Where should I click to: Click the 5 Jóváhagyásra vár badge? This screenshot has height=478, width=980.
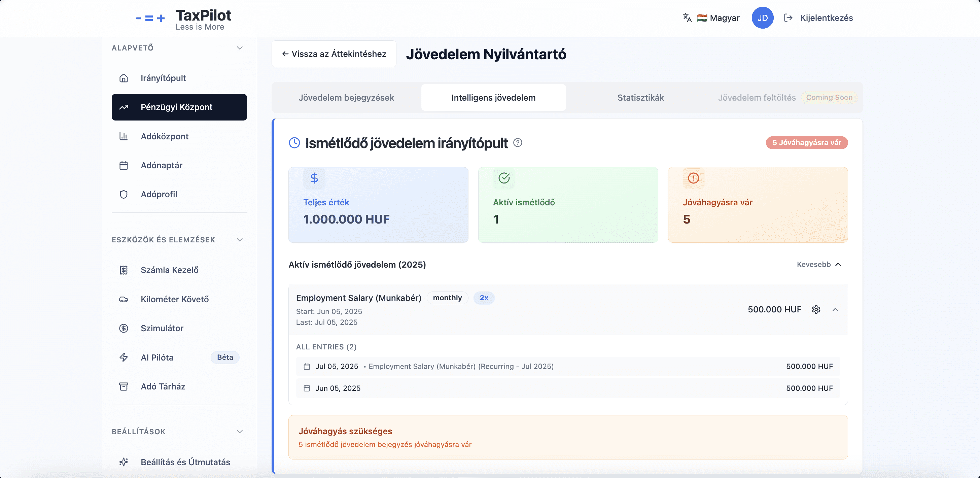807,143
